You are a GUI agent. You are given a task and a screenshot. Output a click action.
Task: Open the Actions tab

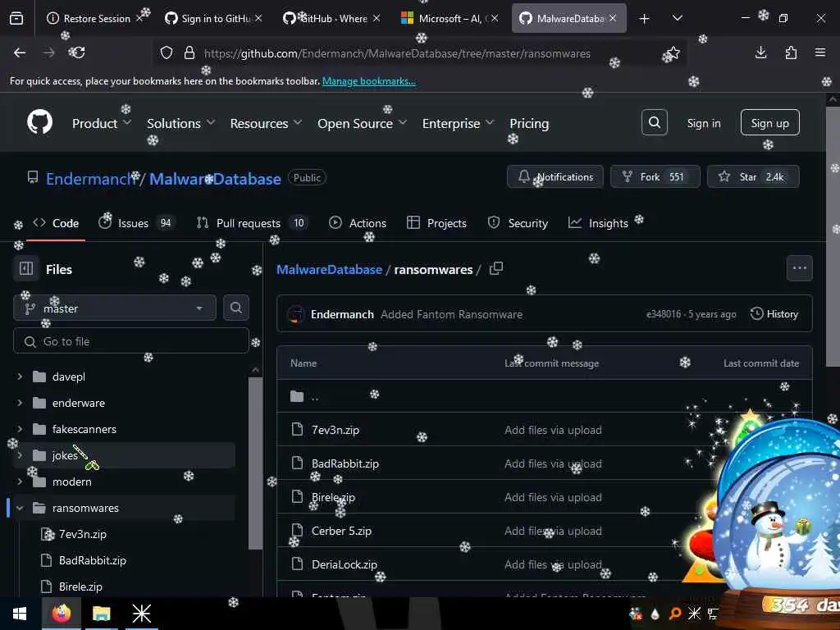tap(358, 223)
